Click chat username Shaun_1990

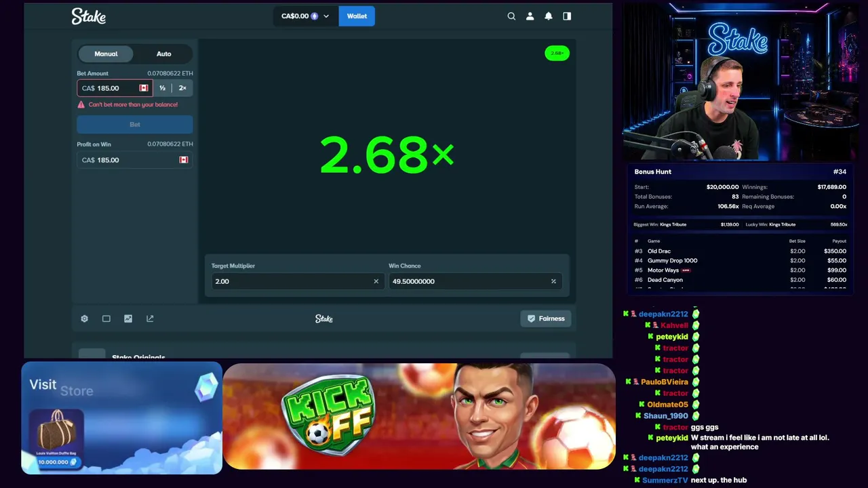pos(665,416)
